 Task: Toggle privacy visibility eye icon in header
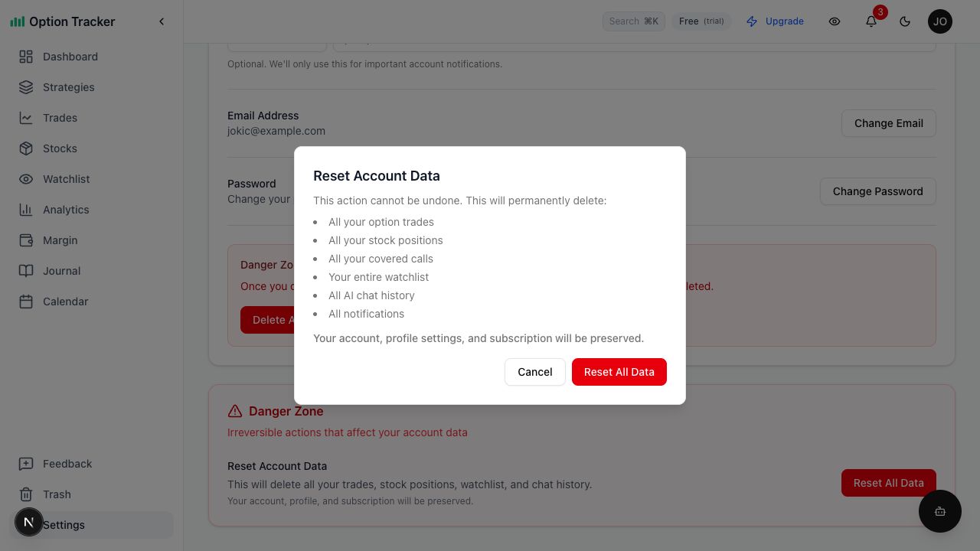click(x=835, y=21)
